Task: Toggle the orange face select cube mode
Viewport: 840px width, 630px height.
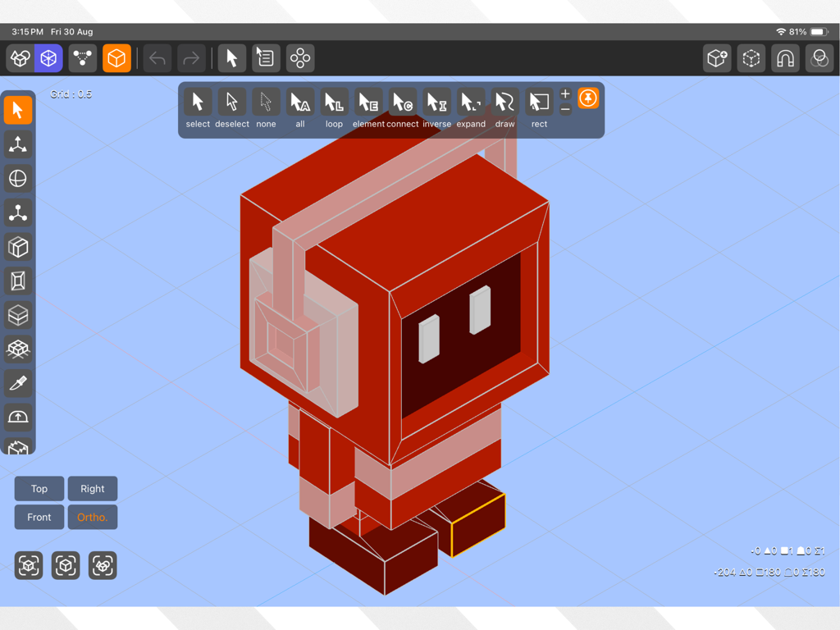Action: tap(116, 57)
